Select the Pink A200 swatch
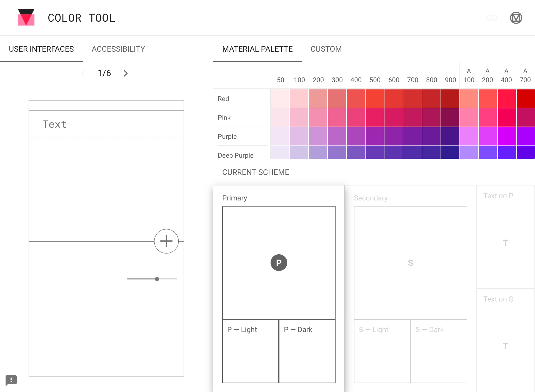Viewport: 535px width, 392px height. click(x=487, y=117)
